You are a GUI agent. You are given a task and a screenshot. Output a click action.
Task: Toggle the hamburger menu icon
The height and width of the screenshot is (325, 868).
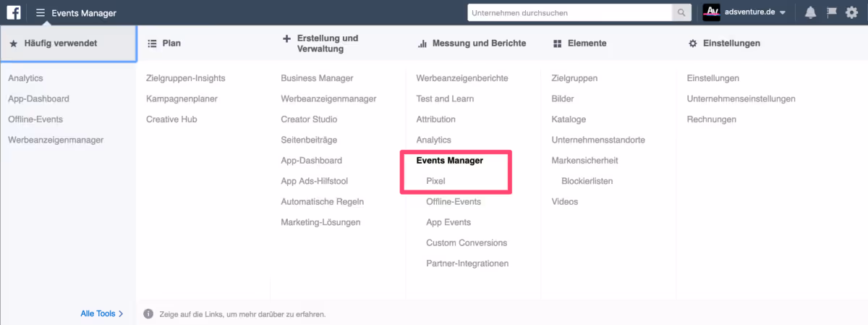(41, 13)
